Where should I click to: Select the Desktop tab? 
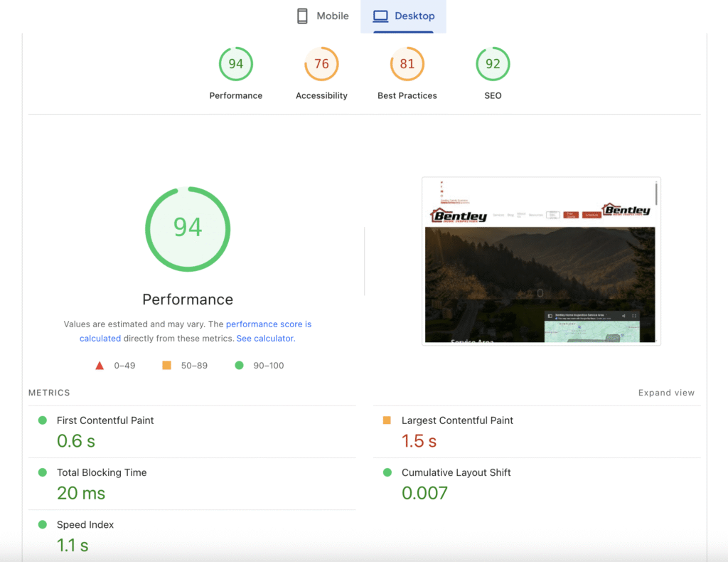pos(404,16)
